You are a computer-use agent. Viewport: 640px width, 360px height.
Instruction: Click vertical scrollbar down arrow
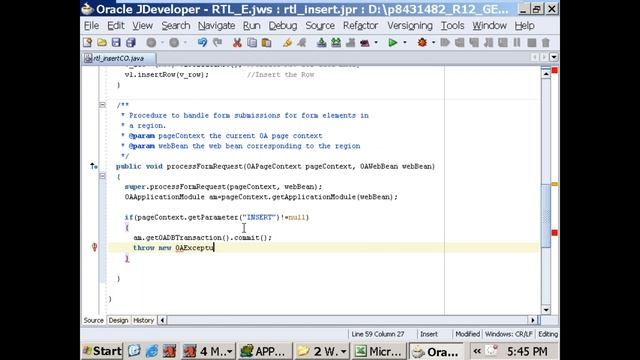pos(546,310)
